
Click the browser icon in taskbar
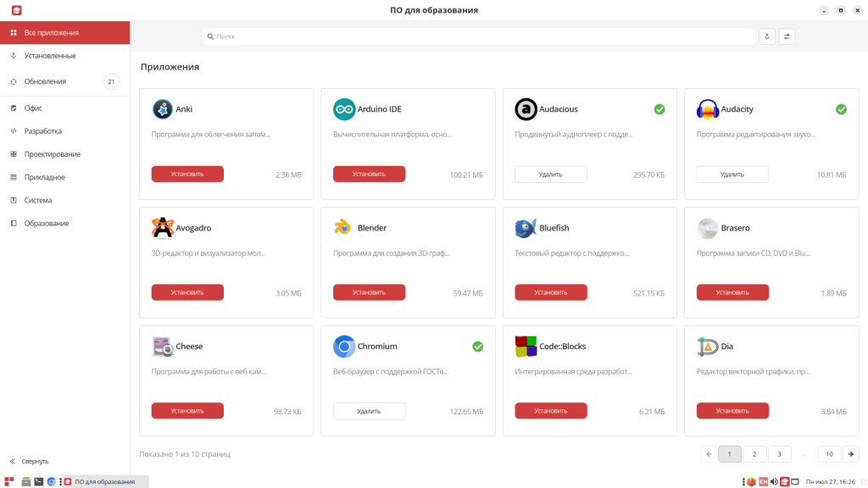click(x=52, y=481)
